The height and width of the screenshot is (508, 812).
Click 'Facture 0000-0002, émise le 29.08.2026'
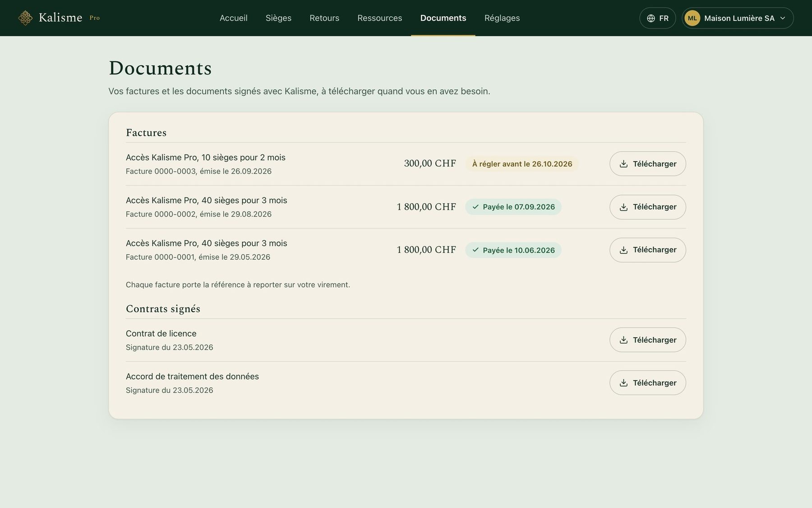point(198,214)
